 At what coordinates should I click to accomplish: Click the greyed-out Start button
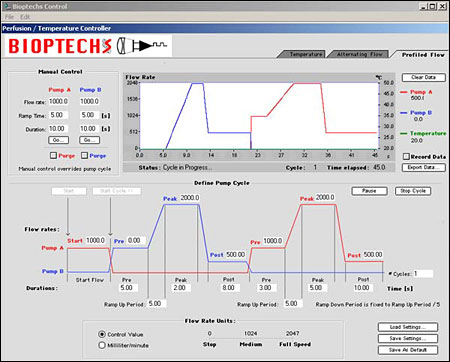click(x=69, y=191)
